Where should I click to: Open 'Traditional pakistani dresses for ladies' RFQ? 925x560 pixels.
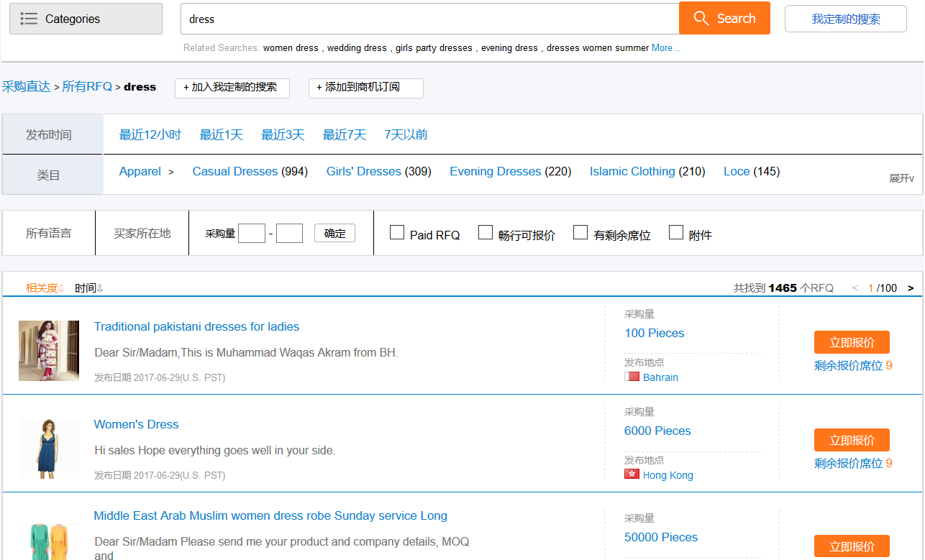pyautogui.click(x=196, y=326)
